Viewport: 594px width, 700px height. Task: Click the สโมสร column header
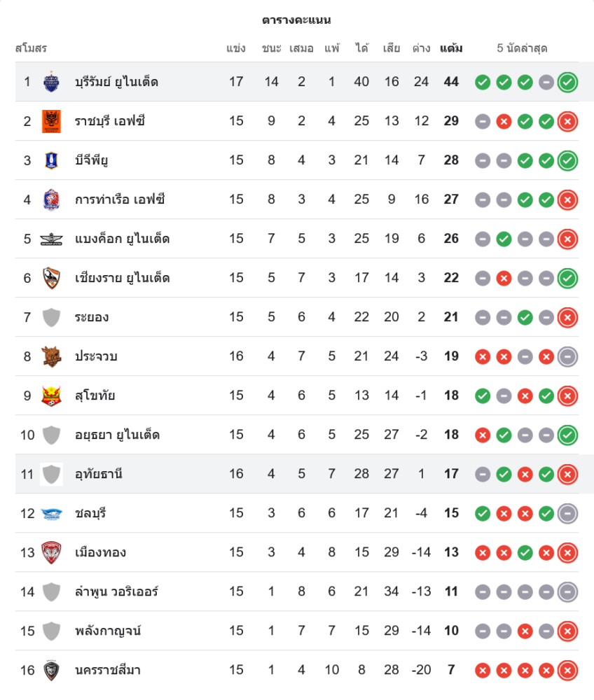point(31,48)
